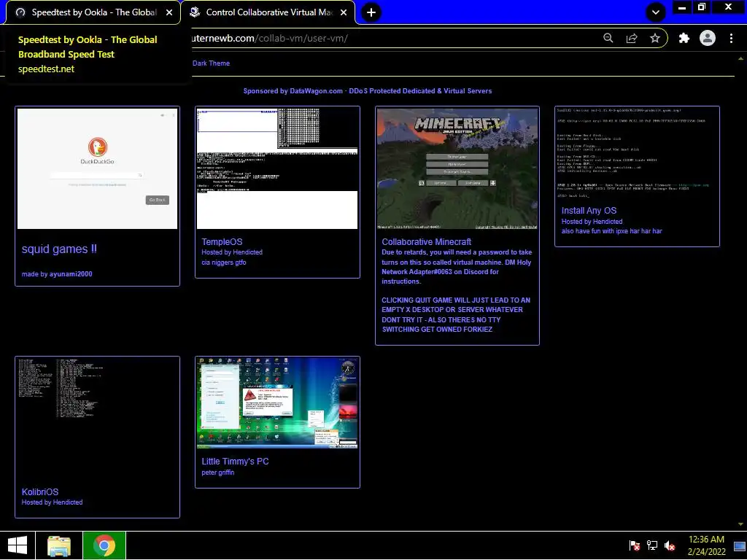The image size is (747, 560).
Task: Click the muted volume tray icon
Action: [670, 545]
